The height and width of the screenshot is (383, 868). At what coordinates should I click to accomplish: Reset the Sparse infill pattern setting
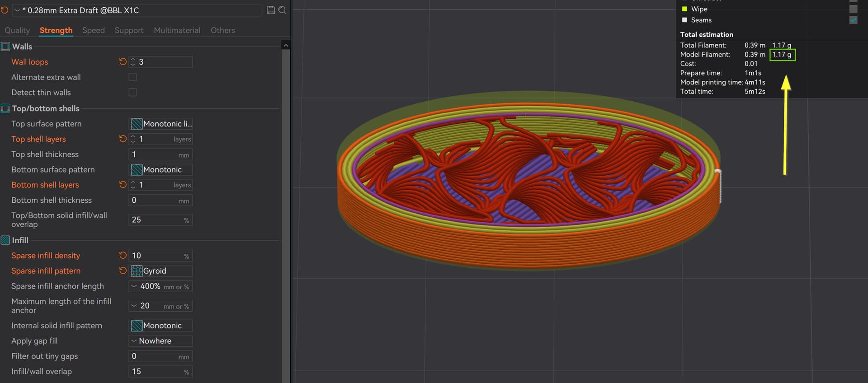123,271
